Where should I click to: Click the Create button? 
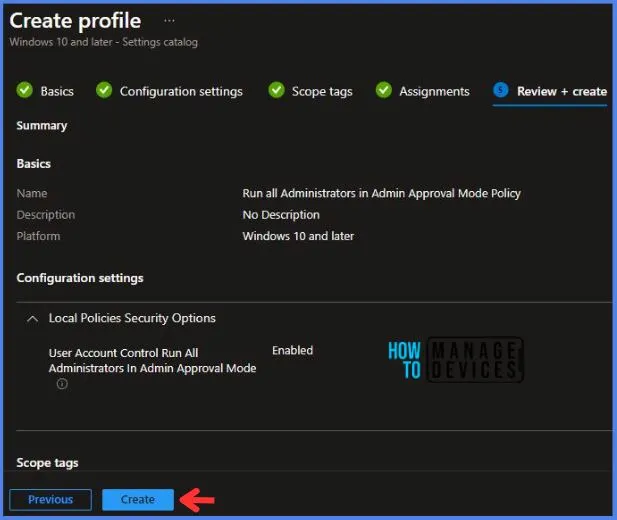(138, 500)
